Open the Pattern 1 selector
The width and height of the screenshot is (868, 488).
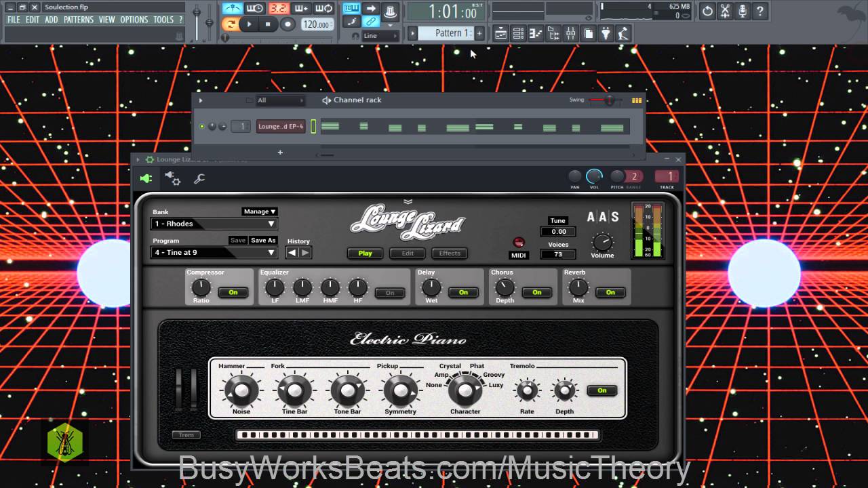446,33
